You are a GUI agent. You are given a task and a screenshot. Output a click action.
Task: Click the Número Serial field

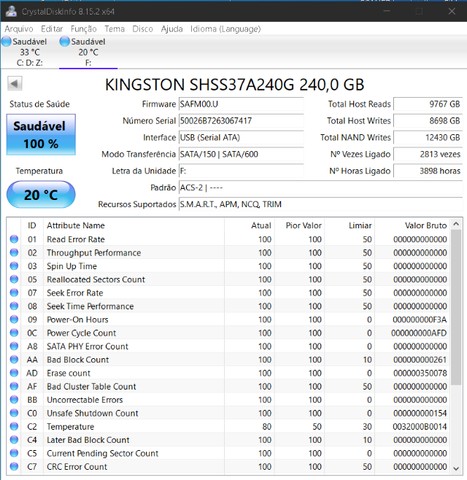tap(241, 121)
